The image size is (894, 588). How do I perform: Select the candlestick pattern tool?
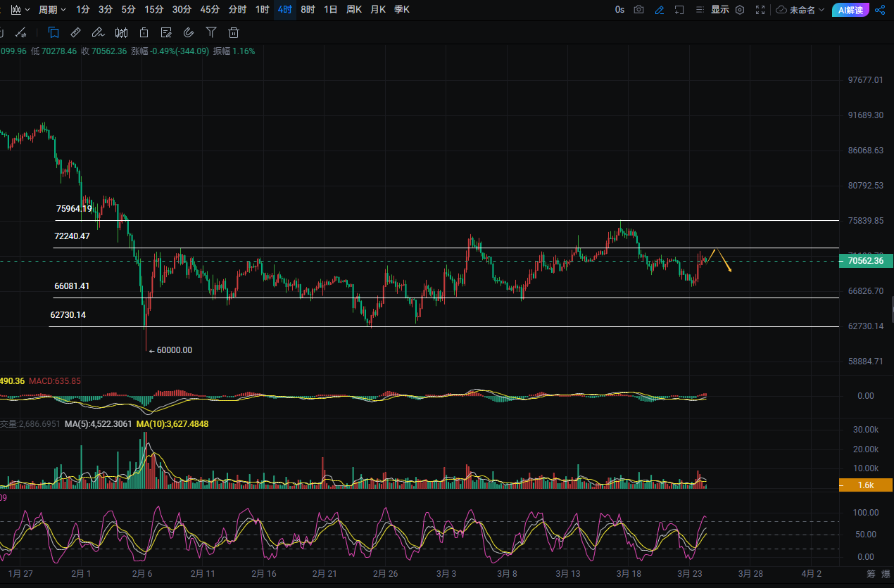pos(121,32)
